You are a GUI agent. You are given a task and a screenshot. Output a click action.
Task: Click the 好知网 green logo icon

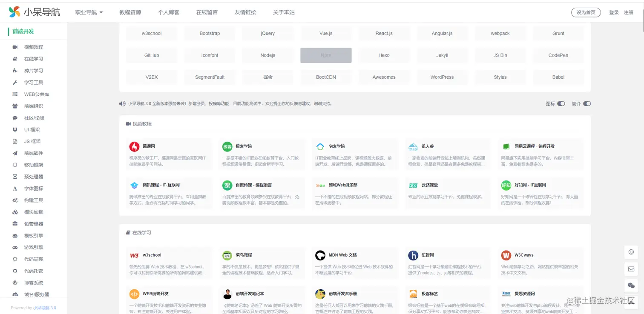pyautogui.click(x=506, y=186)
